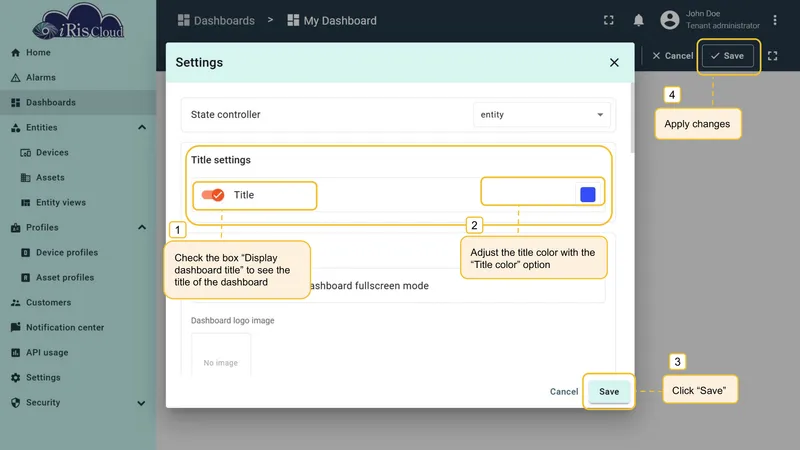Screen dimensions: 800x450
Task: Expand the Security section chevron
Action: (x=141, y=403)
